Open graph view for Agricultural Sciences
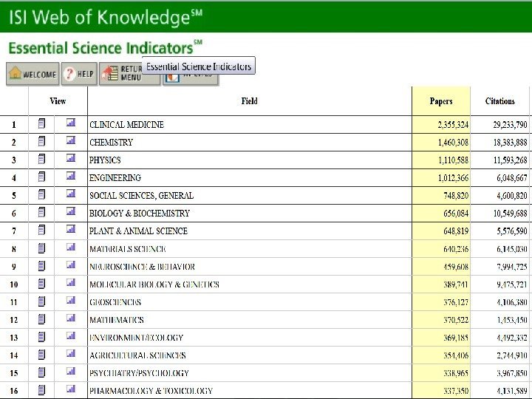Image resolution: width=532 pixels, height=399 pixels. point(71,353)
